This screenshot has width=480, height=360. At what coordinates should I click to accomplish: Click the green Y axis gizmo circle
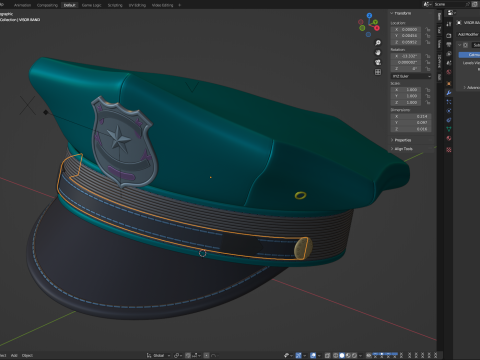[375, 22]
